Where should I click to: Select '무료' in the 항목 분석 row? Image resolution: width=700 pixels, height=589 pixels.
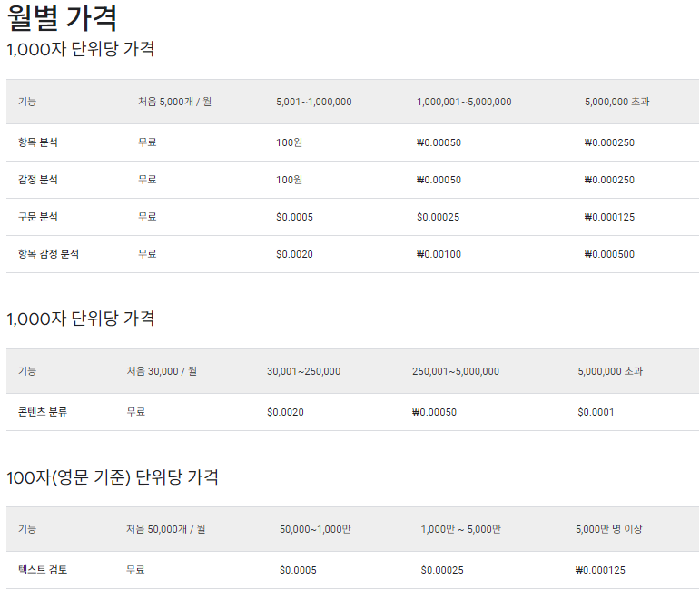[147, 142]
